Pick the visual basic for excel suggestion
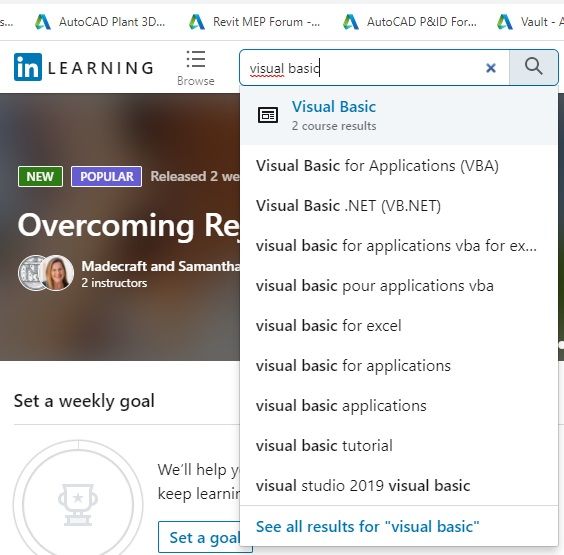Viewport: 564px width, 555px height. coord(399,326)
